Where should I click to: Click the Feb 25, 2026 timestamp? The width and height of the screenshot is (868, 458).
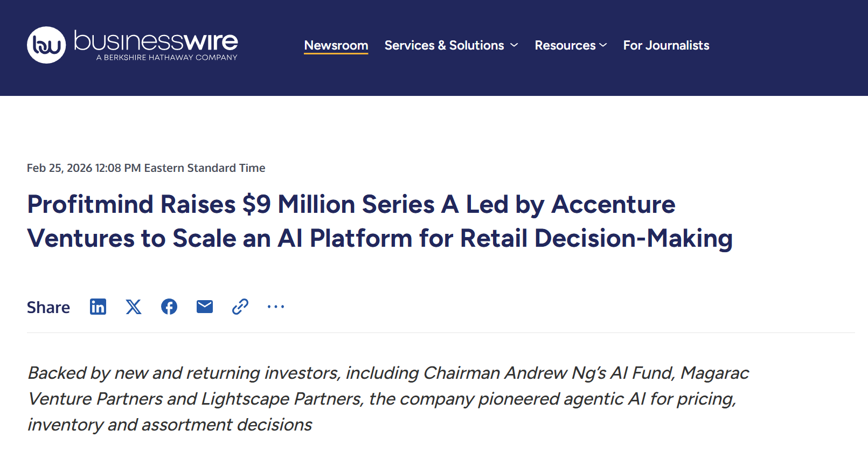click(145, 168)
